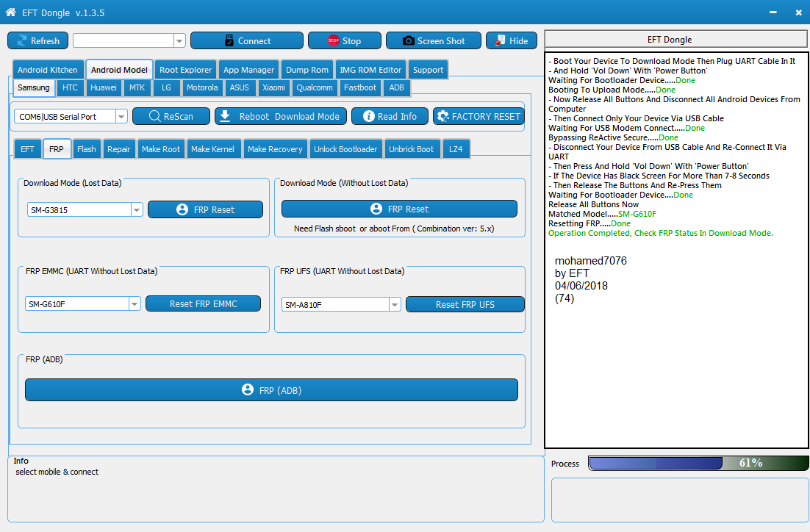The width and height of the screenshot is (810, 532).
Task: Open the LZ4 sub-tab
Action: [x=456, y=149]
